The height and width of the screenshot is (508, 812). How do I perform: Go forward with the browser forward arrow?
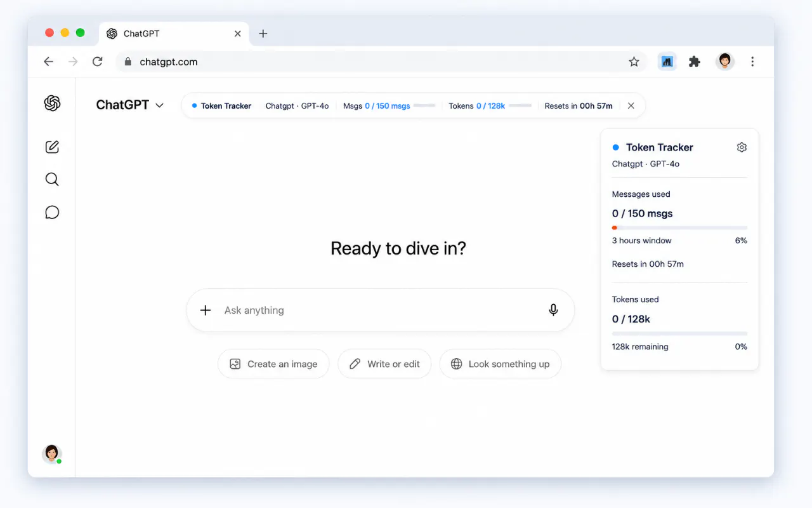[73, 62]
